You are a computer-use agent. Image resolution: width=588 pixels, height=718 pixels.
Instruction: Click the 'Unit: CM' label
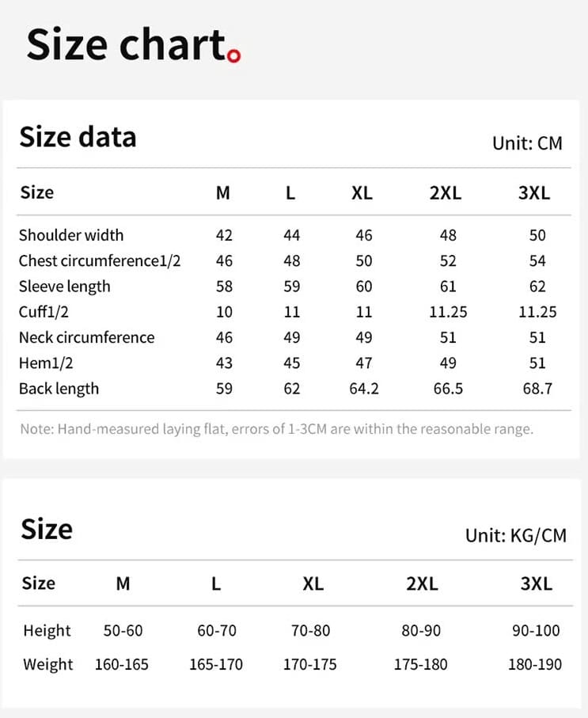527,143
